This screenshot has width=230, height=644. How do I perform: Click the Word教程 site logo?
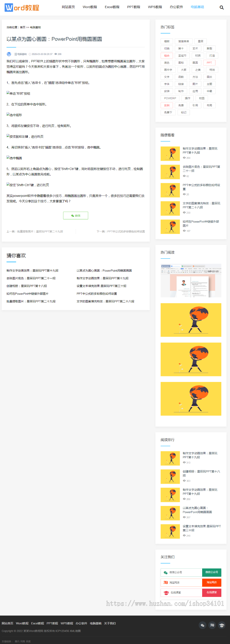point(22,7)
